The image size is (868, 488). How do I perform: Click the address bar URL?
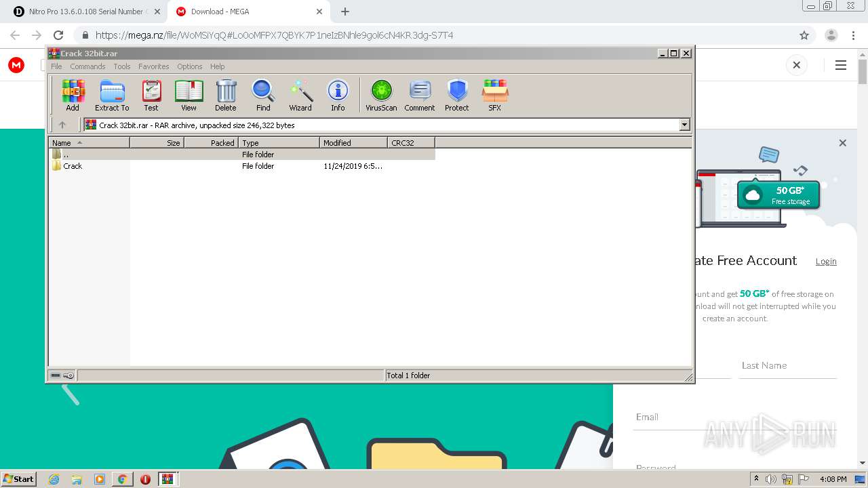pos(275,35)
